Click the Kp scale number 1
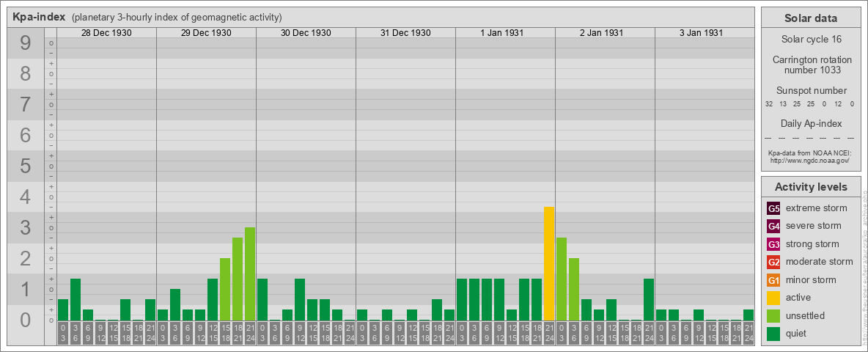868x352 pixels. pos(26,289)
